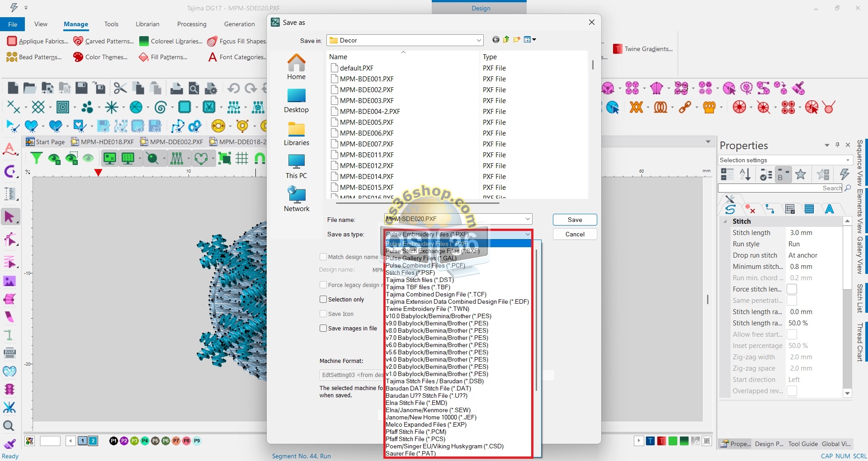868x461 pixels.
Task: Select the concentric squares fill tool
Action: pyautogui.click(x=63, y=107)
